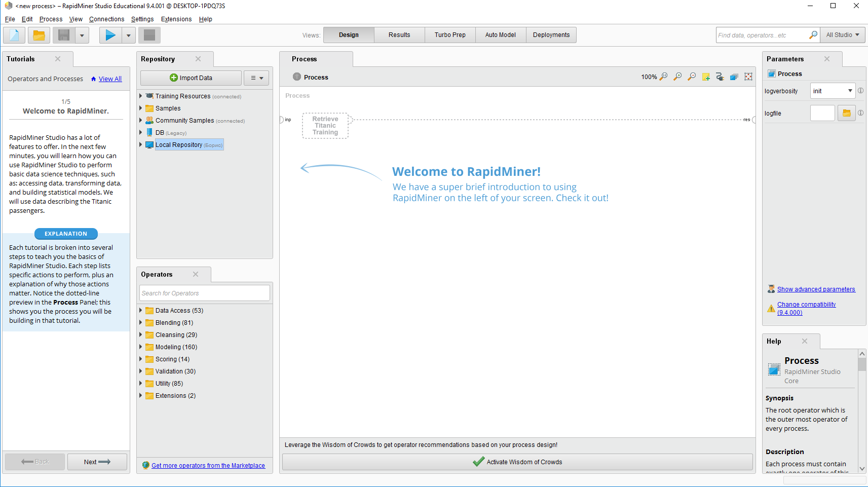The width and height of the screenshot is (868, 487).
Task: Add a note with the yellow sticky icon
Action: point(706,77)
